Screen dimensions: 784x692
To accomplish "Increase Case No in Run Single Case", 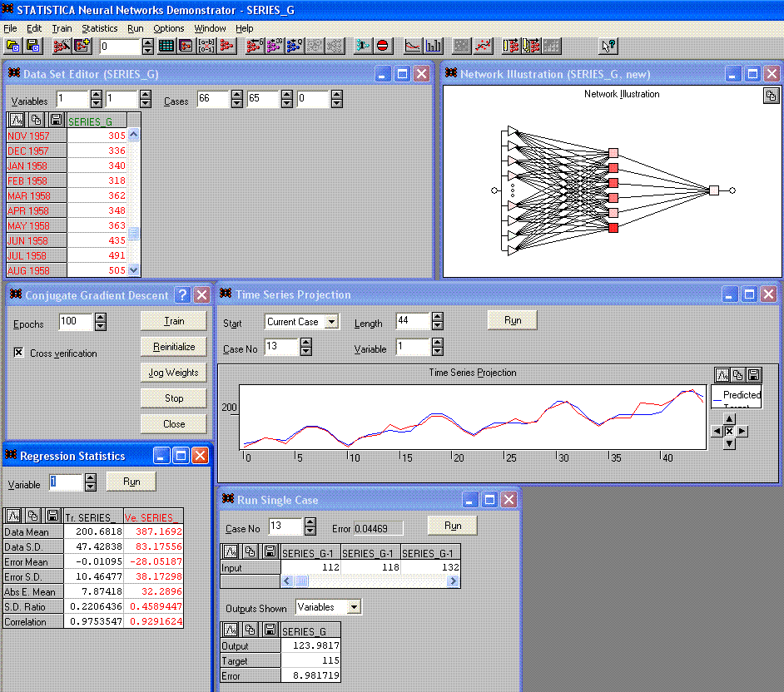I will 310,521.
